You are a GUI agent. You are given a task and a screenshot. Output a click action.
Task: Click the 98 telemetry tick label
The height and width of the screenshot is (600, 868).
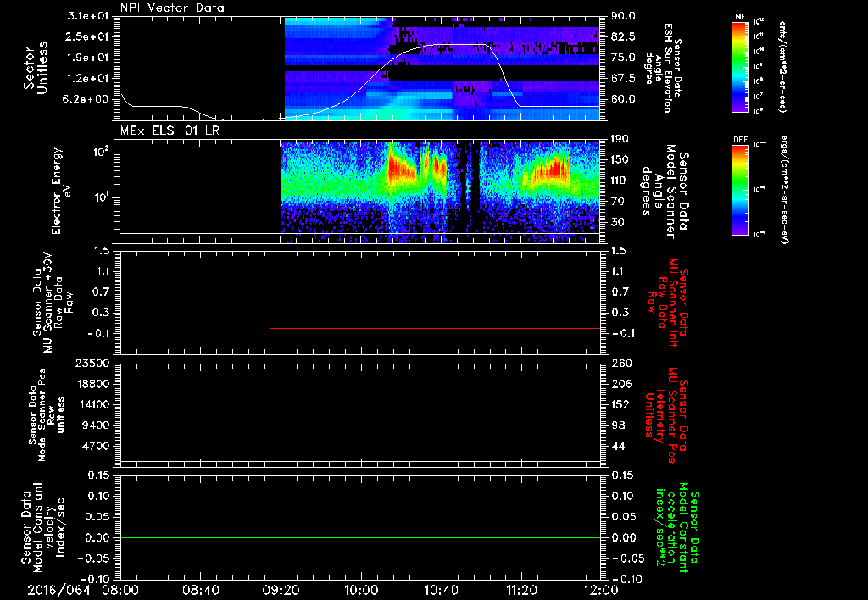[618, 425]
